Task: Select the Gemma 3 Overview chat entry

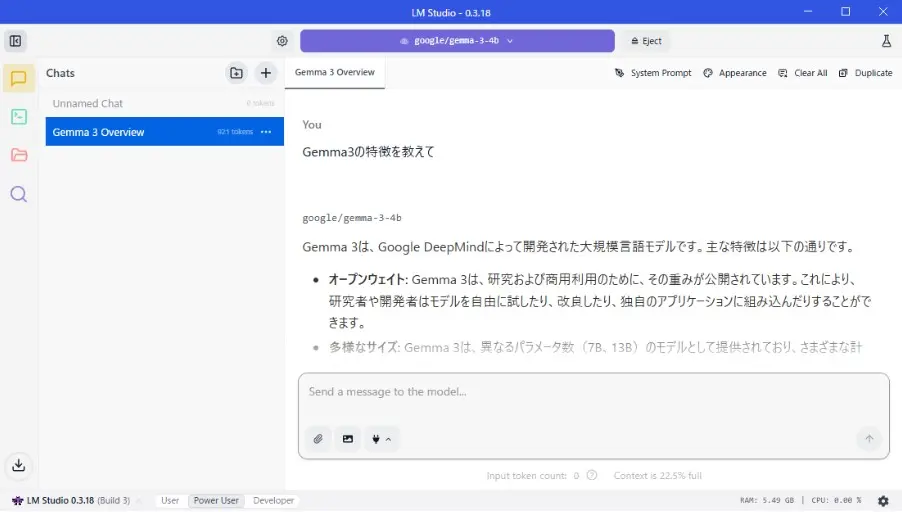Action: [x=165, y=132]
